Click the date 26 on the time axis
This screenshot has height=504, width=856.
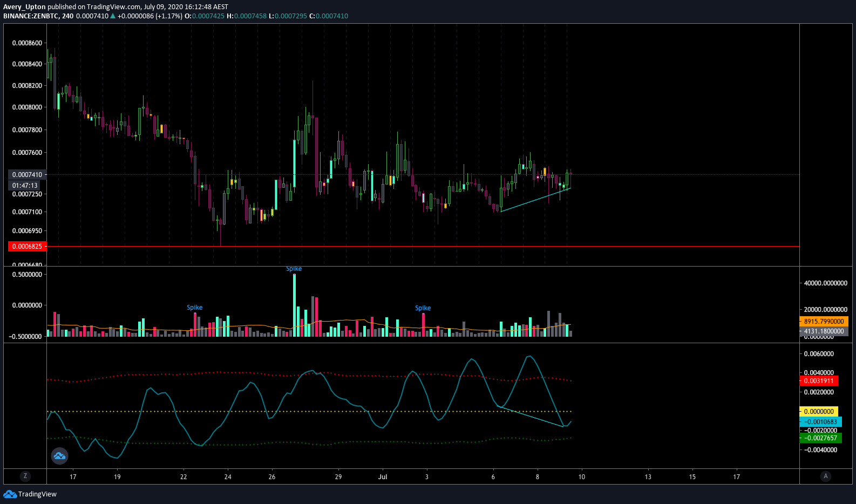272,477
